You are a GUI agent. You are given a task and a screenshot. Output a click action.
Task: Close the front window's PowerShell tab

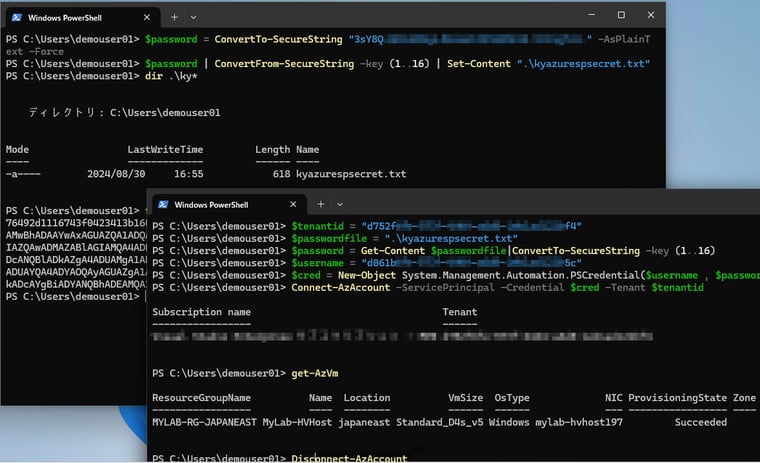click(293, 205)
